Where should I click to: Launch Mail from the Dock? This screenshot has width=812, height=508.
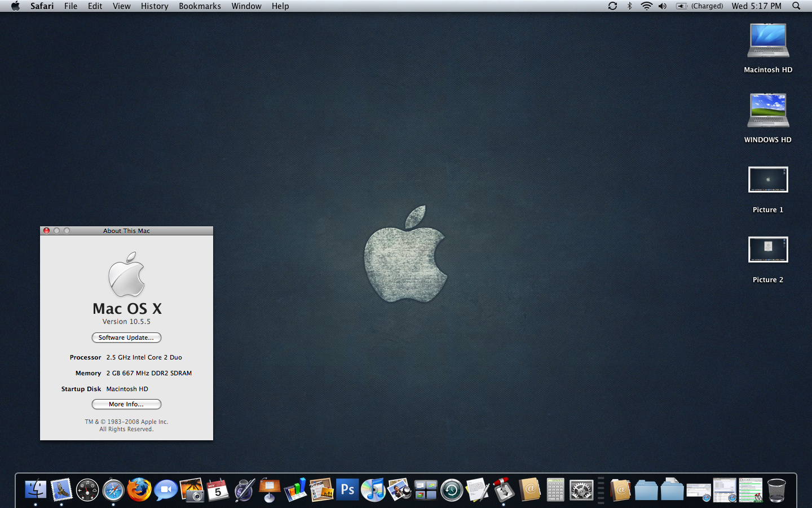(x=61, y=489)
